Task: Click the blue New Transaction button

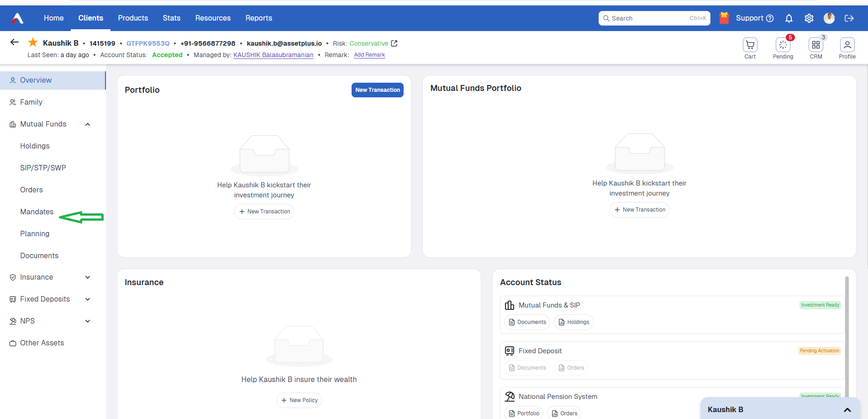Action: click(x=378, y=90)
